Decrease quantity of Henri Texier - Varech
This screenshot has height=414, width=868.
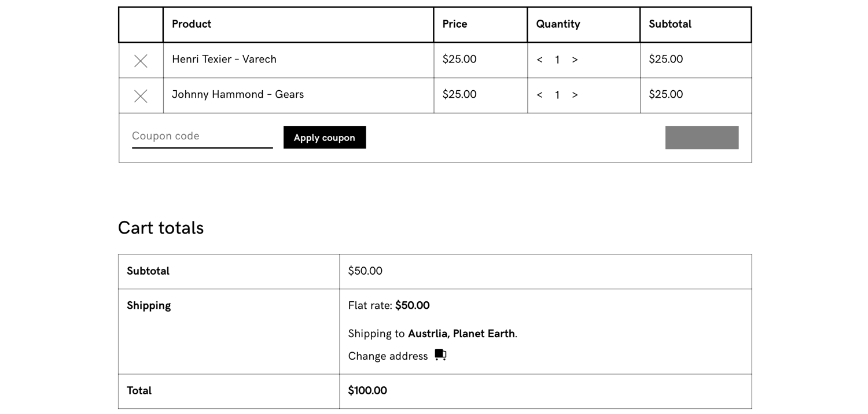pyautogui.click(x=539, y=60)
